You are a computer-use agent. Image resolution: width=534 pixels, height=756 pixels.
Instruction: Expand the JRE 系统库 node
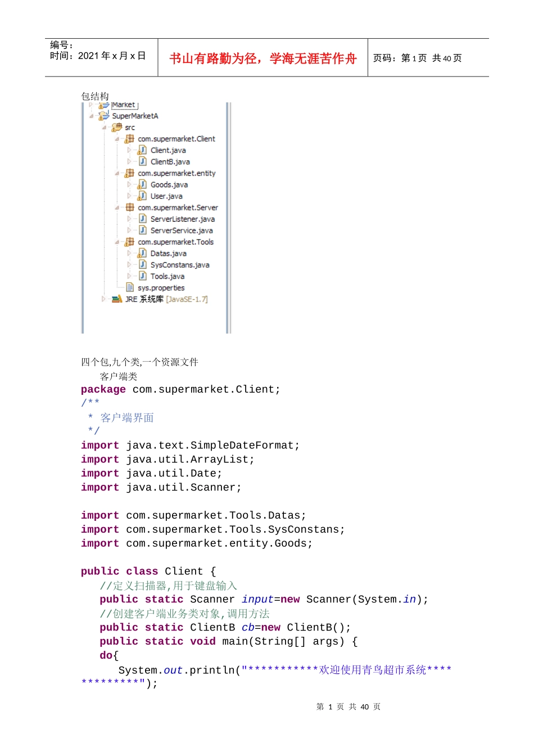click(103, 299)
